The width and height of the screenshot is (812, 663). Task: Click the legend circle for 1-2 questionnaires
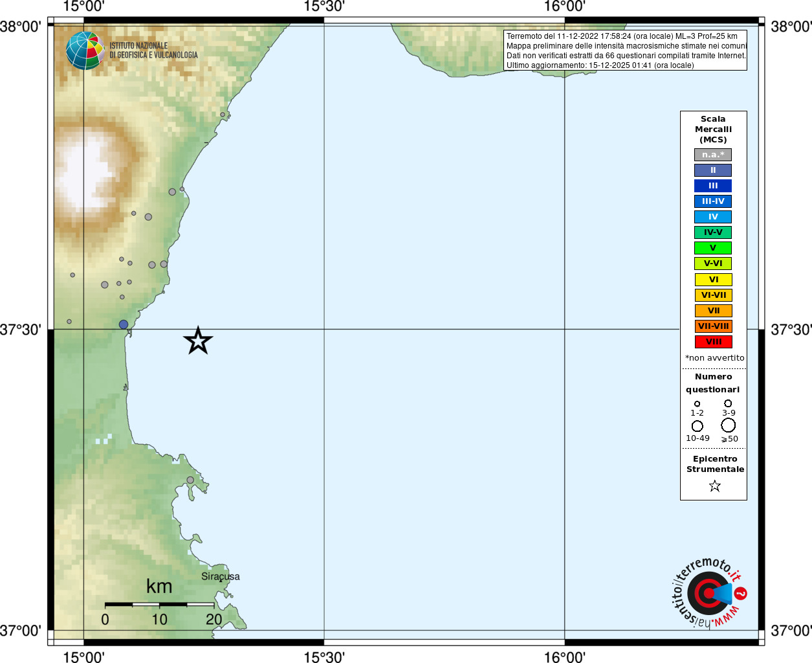coord(697,404)
